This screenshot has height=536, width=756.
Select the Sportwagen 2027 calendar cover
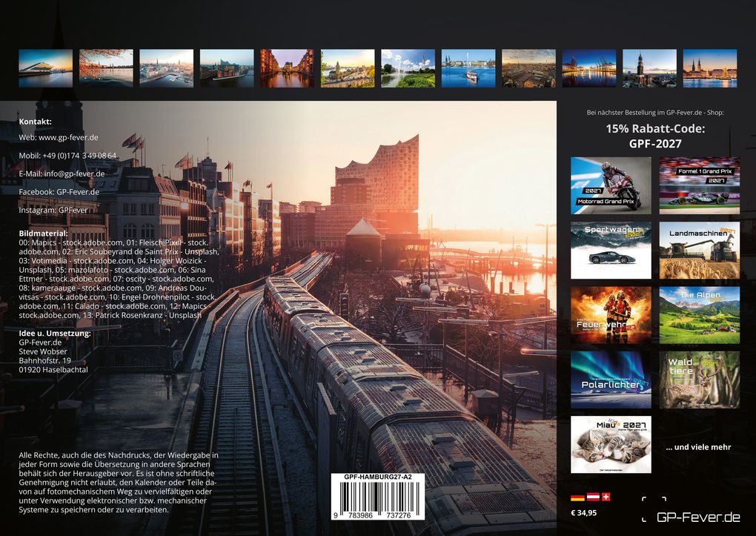(611, 251)
